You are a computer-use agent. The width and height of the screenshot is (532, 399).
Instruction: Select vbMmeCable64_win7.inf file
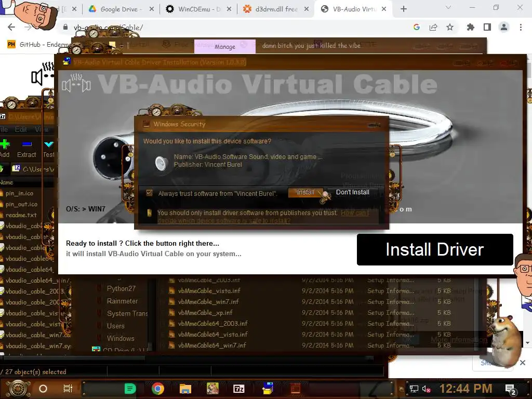coord(212,345)
